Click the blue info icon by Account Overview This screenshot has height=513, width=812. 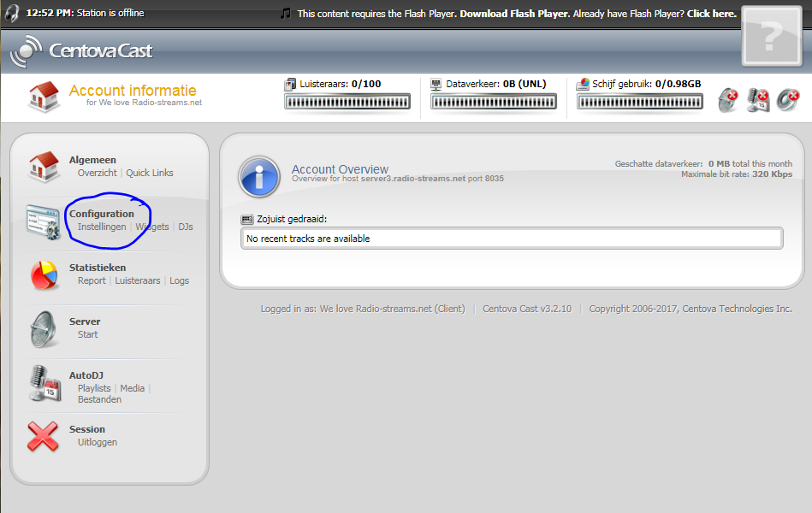(x=259, y=177)
